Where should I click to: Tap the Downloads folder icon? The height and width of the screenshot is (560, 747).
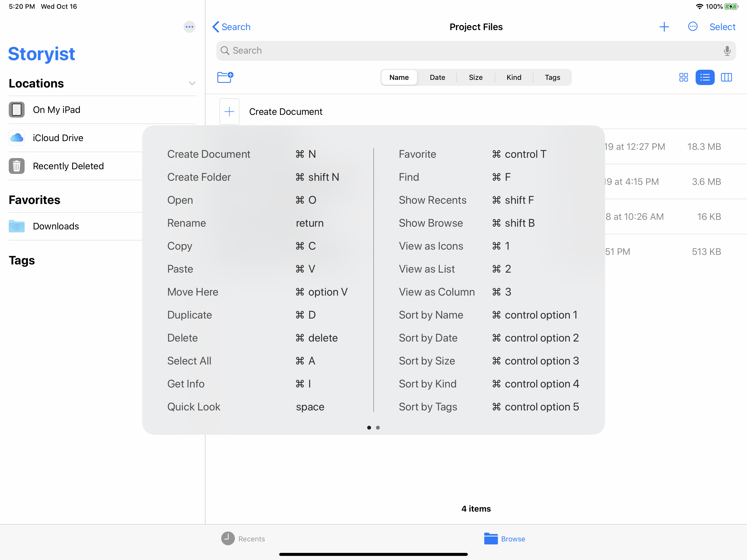point(17,226)
